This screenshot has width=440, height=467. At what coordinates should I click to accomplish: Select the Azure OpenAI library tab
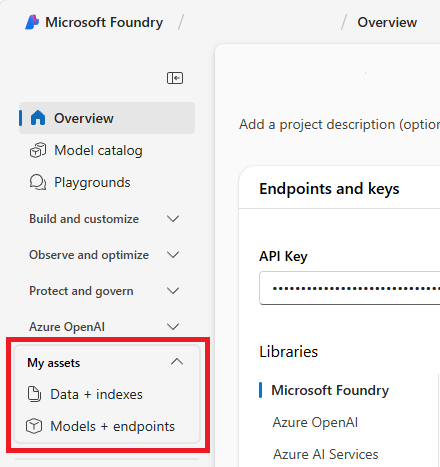click(315, 422)
